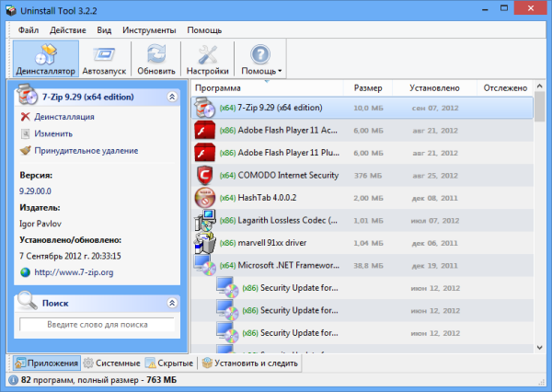
Task: Click the magnifier Поиск icon
Action: (27, 300)
